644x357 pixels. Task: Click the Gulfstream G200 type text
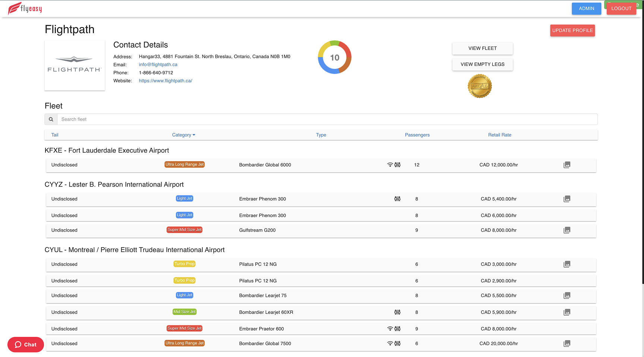pos(257,230)
